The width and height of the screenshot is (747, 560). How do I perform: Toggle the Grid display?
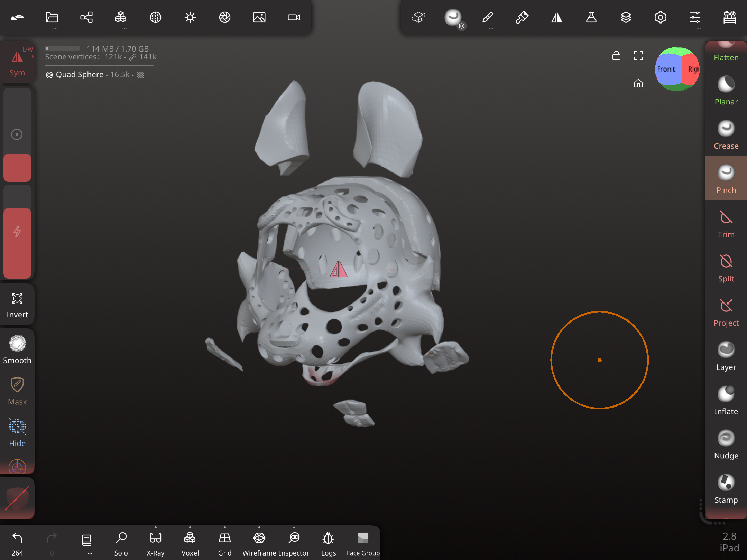(225, 543)
